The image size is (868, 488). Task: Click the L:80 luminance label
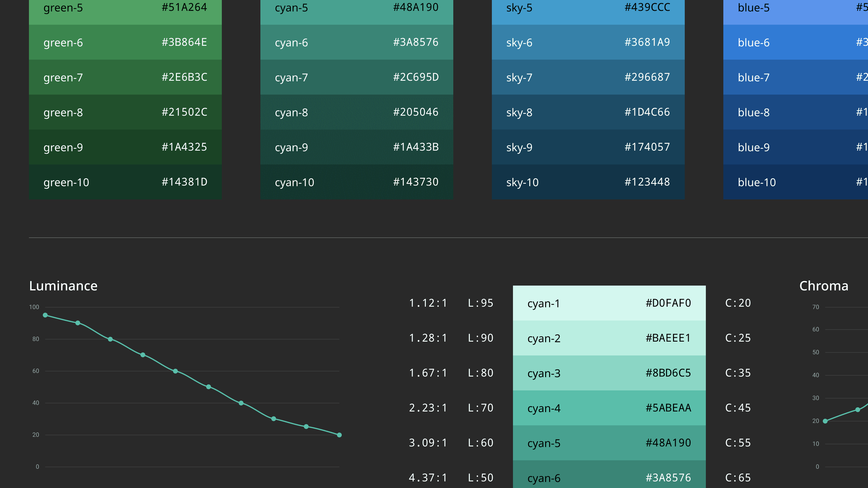480,373
